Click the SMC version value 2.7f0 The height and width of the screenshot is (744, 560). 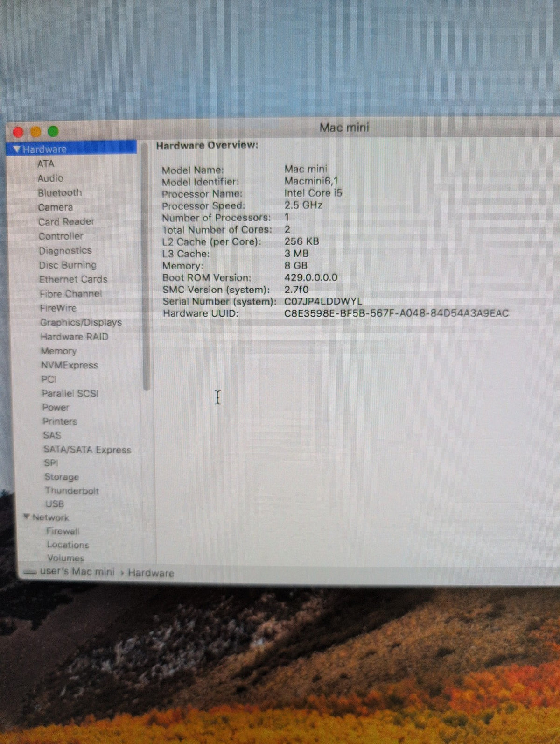click(296, 290)
